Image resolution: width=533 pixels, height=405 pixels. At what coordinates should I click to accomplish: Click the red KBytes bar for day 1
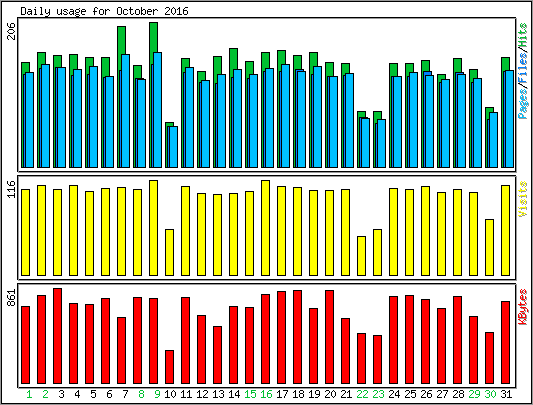pyautogui.click(x=25, y=345)
